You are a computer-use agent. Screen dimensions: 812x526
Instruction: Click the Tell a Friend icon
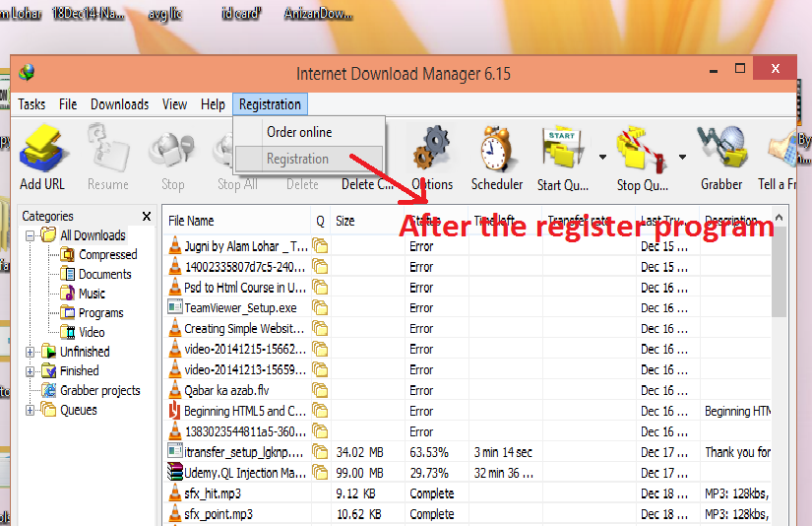tap(781, 150)
